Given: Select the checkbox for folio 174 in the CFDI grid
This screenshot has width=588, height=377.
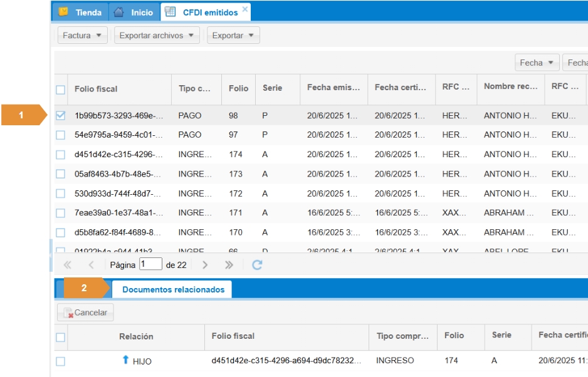Looking at the screenshot, I should point(60,155).
